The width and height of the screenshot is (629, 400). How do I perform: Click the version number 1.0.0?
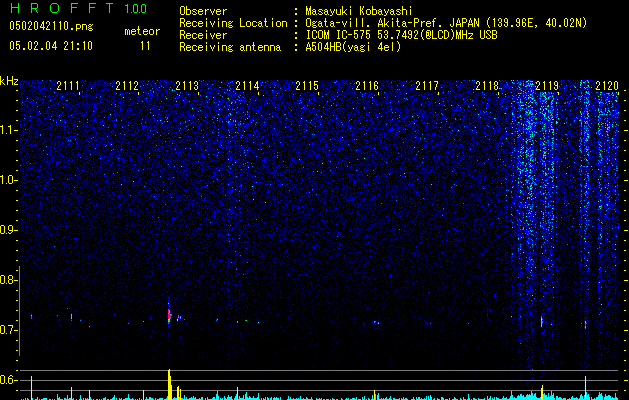pos(136,9)
